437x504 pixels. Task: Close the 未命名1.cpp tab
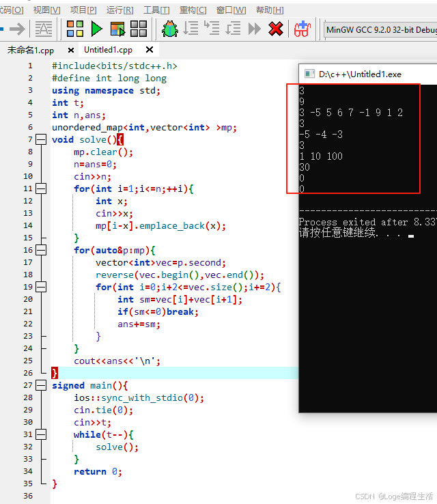[71, 50]
